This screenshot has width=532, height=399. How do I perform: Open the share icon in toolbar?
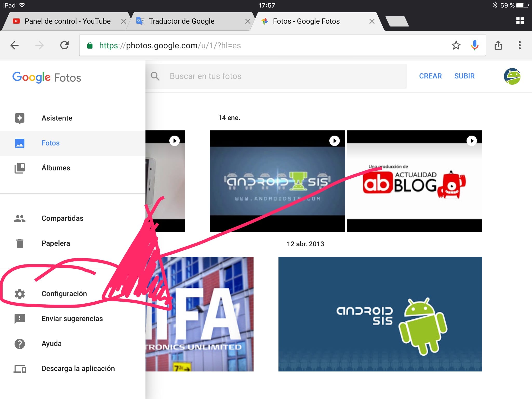(x=498, y=45)
